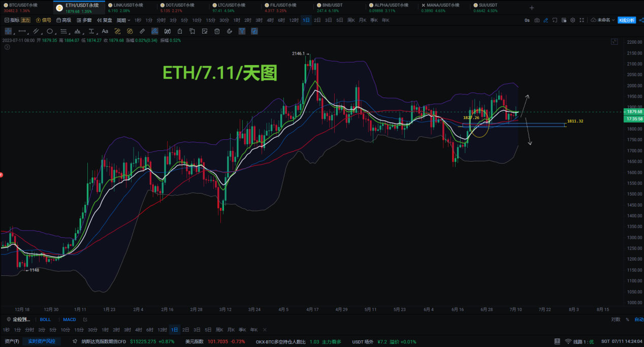Select the crosshair cursor tool

[x=8, y=31]
